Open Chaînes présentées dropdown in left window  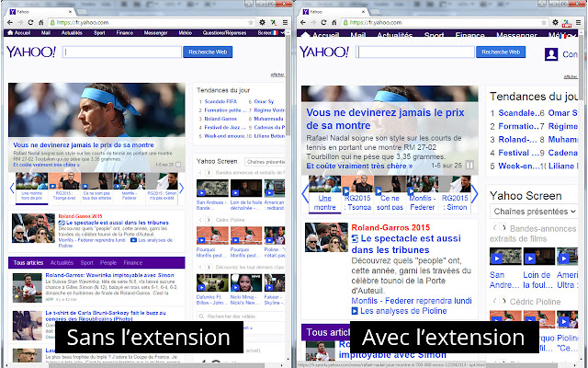(x=266, y=162)
